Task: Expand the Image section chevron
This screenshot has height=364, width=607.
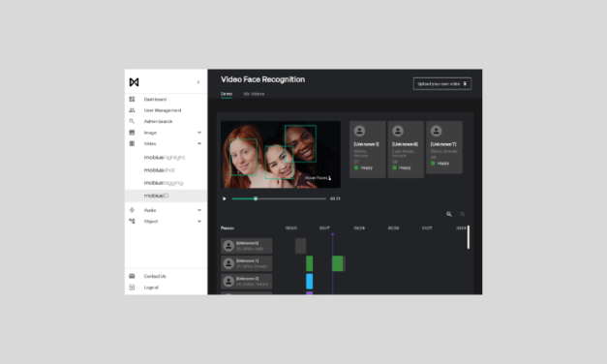Action: point(199,133)
